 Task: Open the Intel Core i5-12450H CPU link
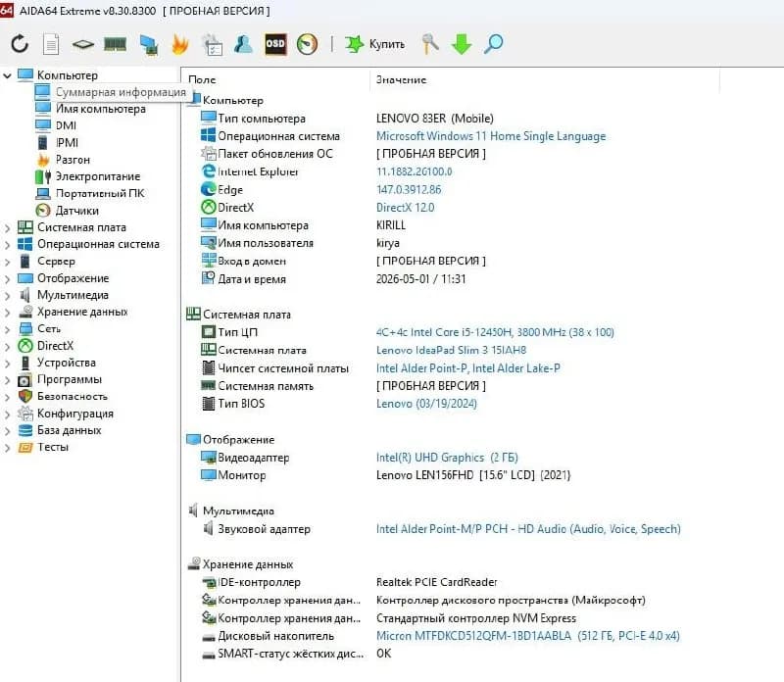(495, 332)
